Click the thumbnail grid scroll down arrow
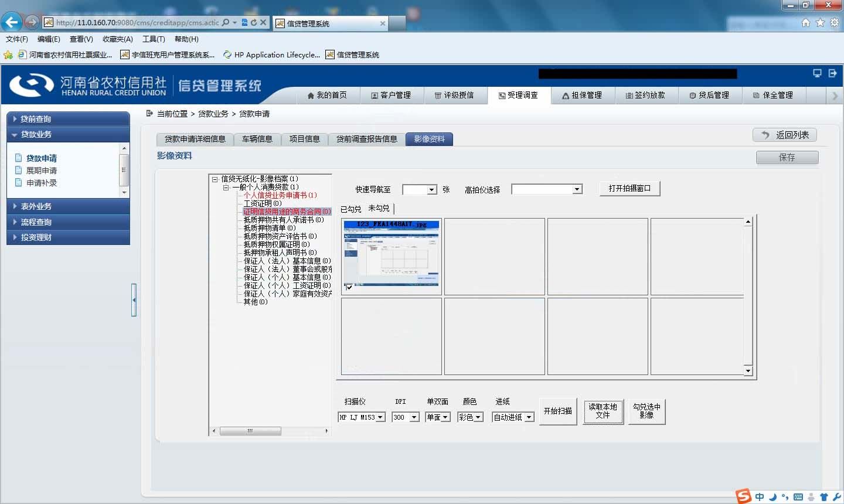Screen dimensions: 844x504 748,370
